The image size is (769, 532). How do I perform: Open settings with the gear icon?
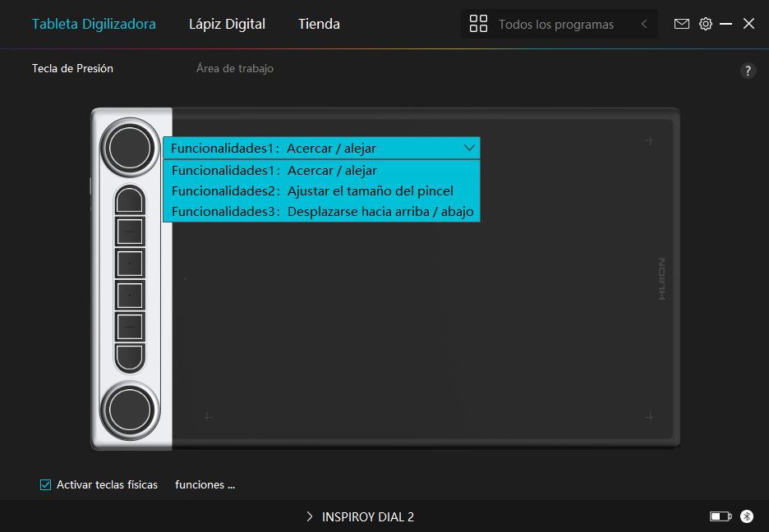coord(705,24)
